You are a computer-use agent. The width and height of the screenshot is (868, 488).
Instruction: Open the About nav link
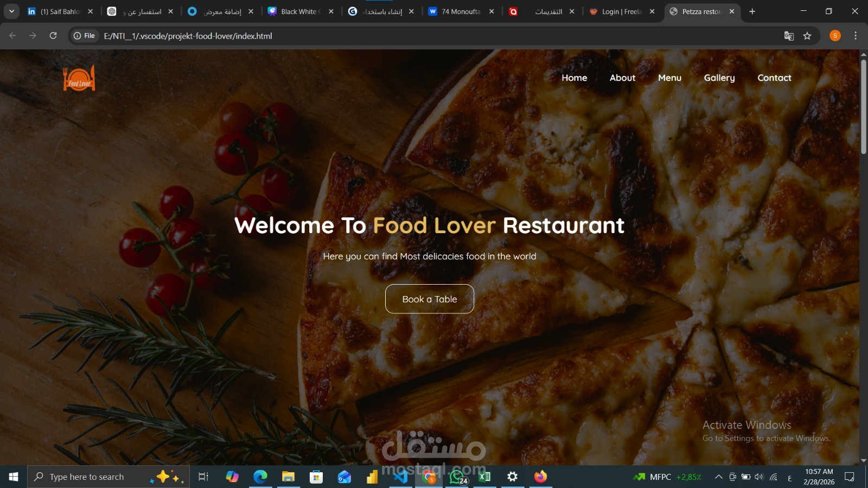pos(622,78)
